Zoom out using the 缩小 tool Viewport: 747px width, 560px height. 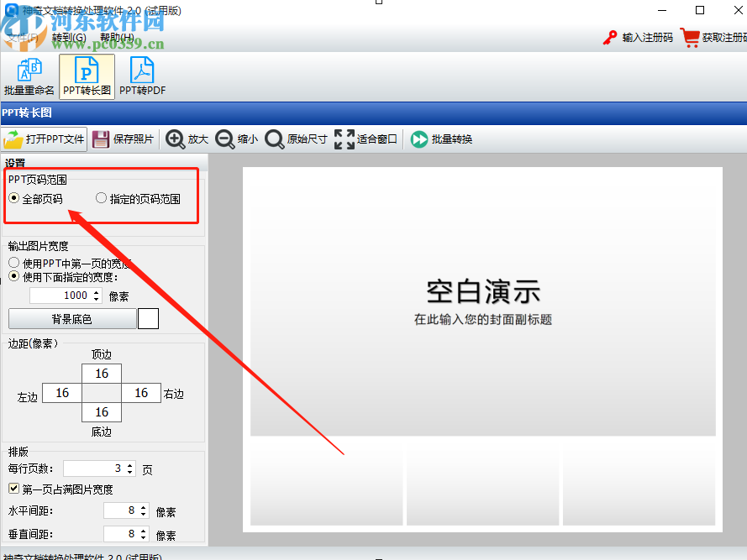(236, 139)
